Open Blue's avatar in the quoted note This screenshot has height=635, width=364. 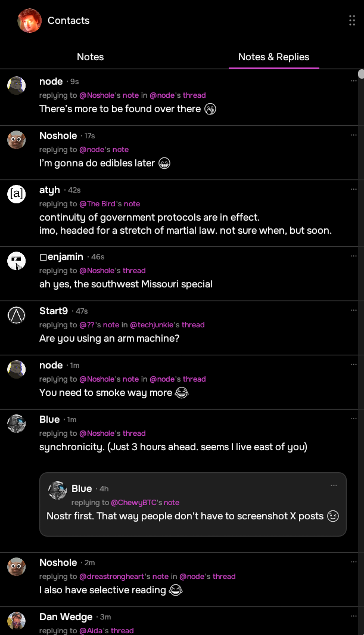coord(57,491)
